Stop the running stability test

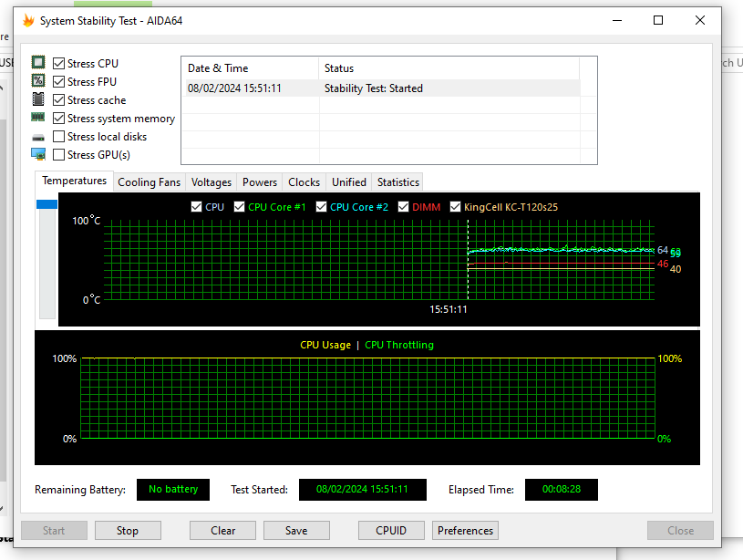[128, 531]
